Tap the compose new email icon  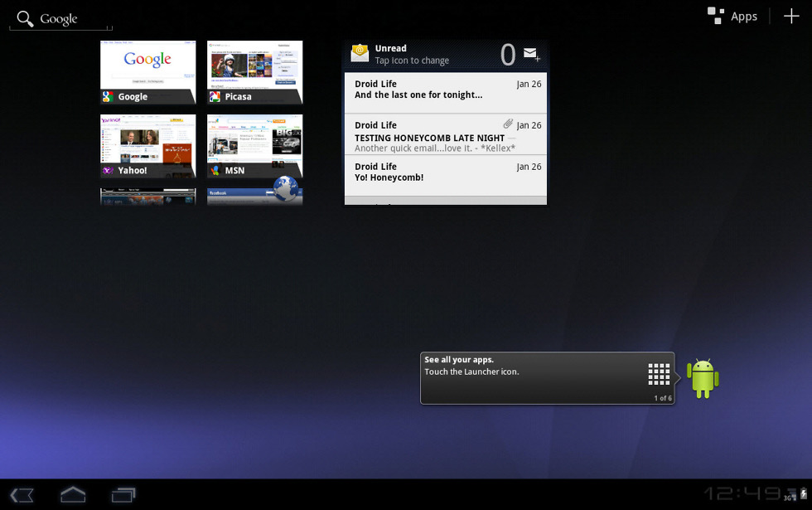pyautogui.click(x=531, y=55)
